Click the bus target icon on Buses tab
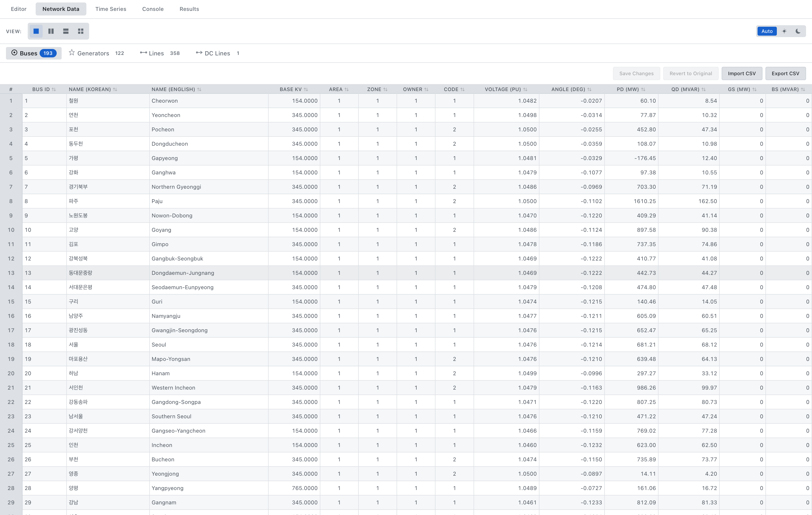 tap(14, 53)
